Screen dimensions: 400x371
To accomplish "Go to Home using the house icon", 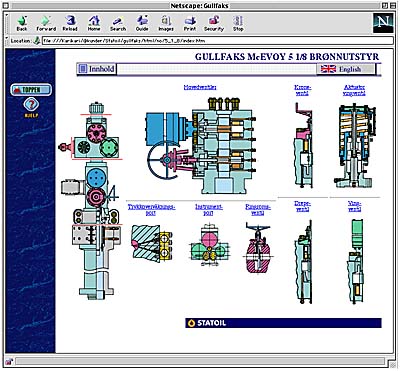I will 94,23.
